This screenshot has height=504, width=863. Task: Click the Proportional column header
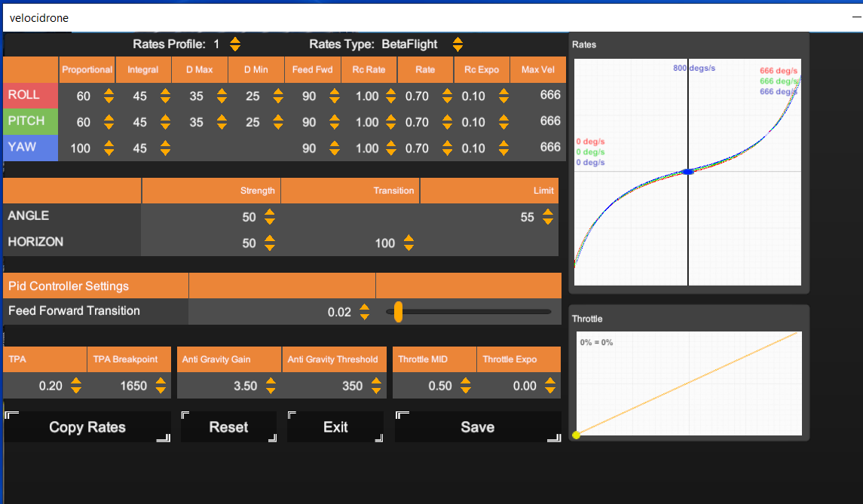(87, 70)
